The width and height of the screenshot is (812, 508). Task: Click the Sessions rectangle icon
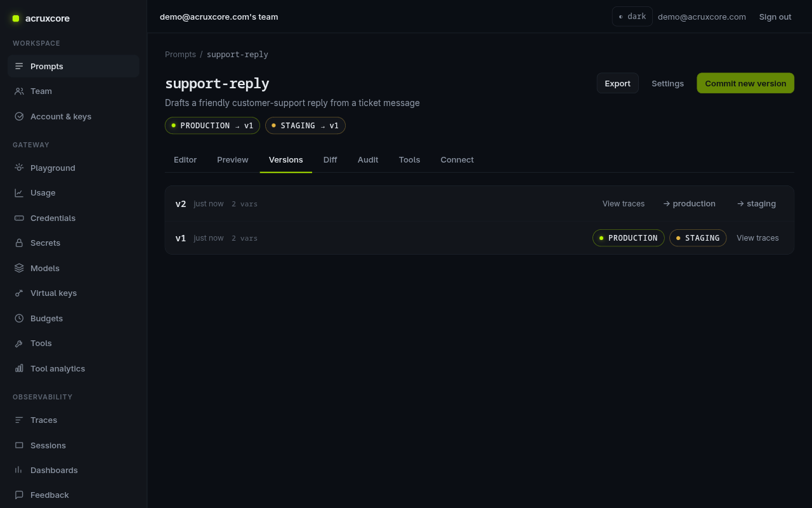(19, 445)
